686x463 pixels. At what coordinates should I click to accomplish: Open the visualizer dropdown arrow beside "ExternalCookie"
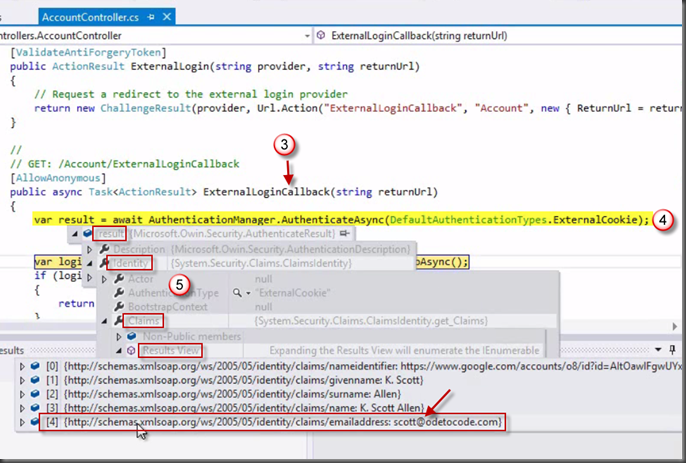(x=248, y=293)
